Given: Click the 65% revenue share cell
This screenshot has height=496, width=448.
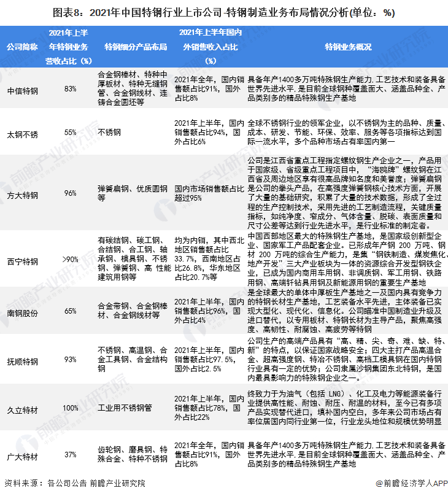Looking at the screenshot, I should tap(70, 311).
